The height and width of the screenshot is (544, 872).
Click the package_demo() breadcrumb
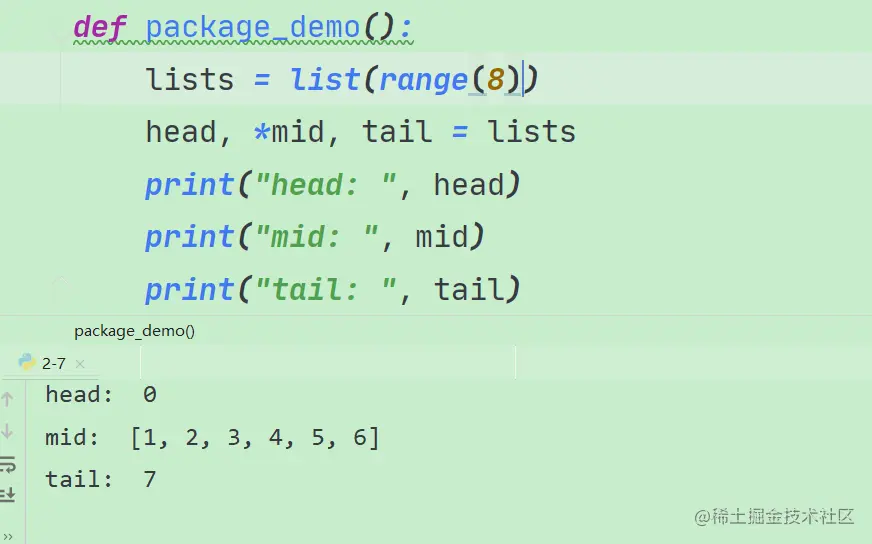pyautogui.click(x=135, y=331)
